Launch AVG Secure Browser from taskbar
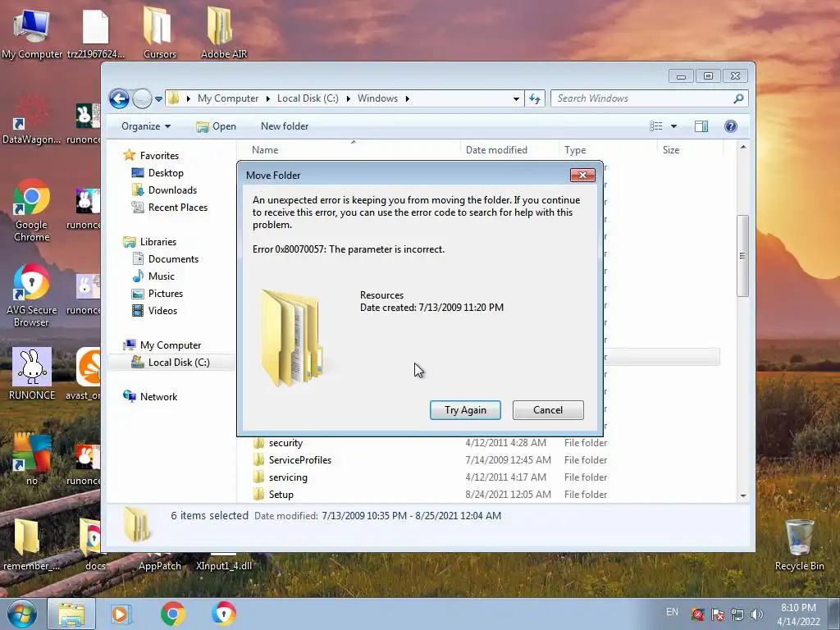Image resolution: width=840 pixels, height=630 pixels. (224, 614)
